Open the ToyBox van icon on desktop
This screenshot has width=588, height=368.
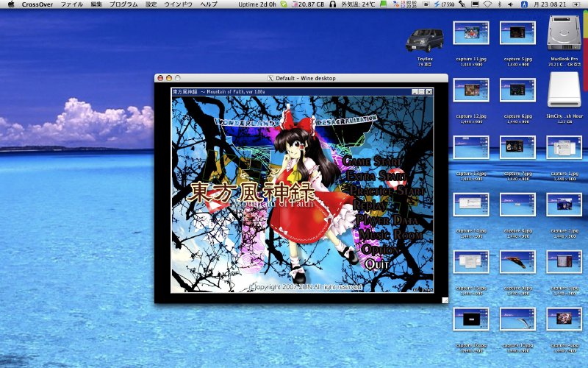click(x=425, y=40)
